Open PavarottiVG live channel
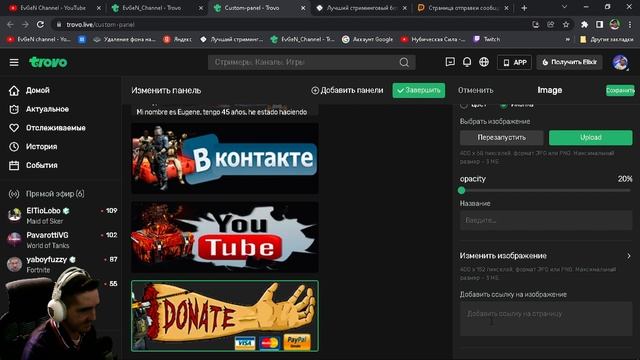Screen dimensions: 640x360 tap(62, 240)
